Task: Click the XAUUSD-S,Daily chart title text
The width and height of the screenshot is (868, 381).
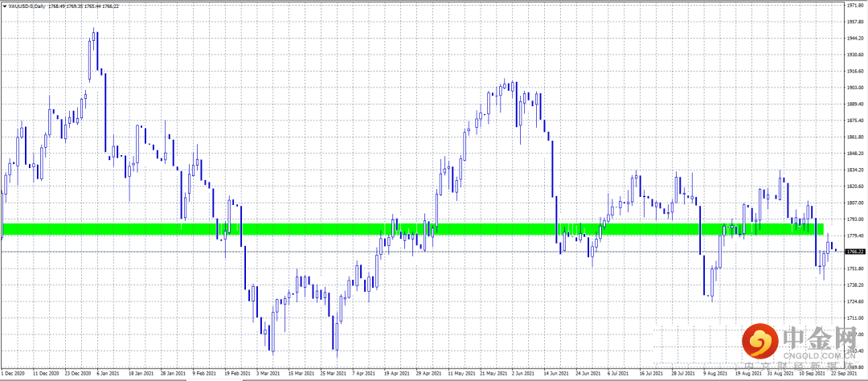Action: click(27, 6)
